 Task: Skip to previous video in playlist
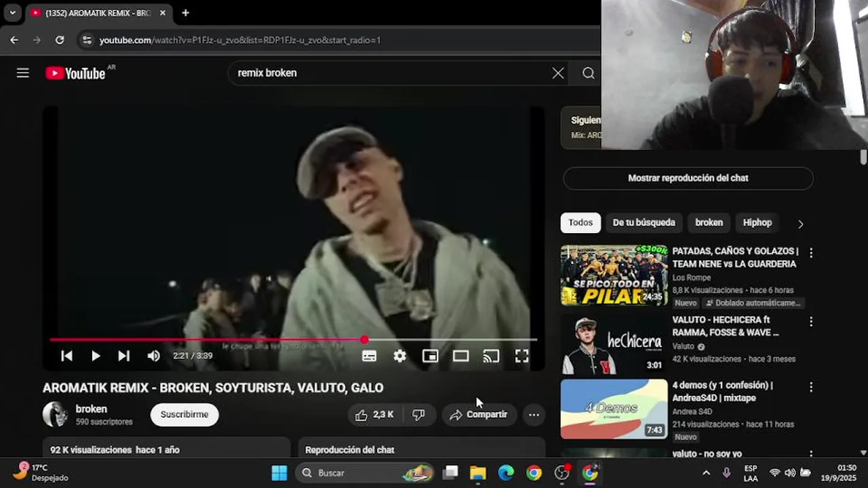[66, 356]
